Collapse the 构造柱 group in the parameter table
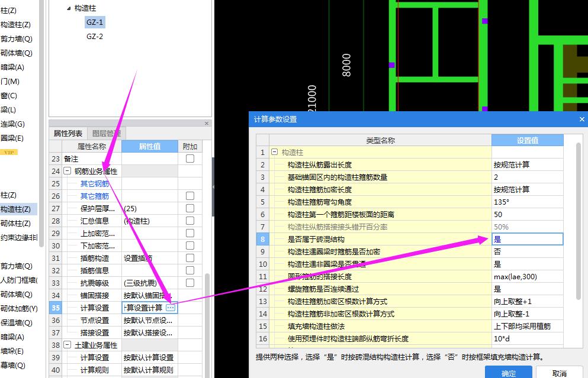Screen dimensions: 588x378 274,152
